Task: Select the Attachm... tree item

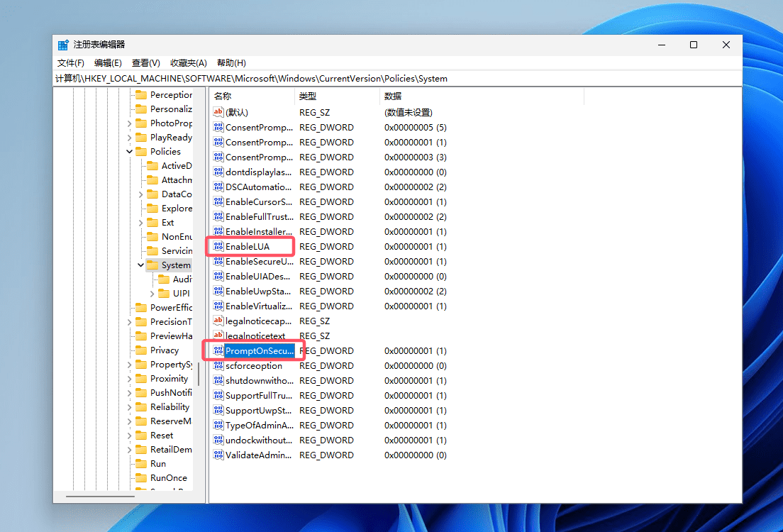Action: 177,180
